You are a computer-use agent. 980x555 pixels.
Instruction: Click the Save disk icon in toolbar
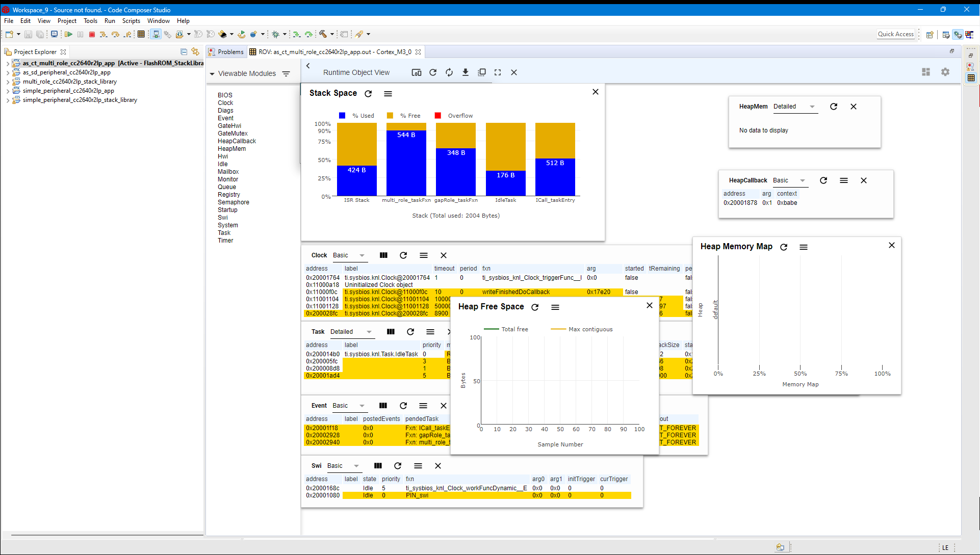coord(28,34)
